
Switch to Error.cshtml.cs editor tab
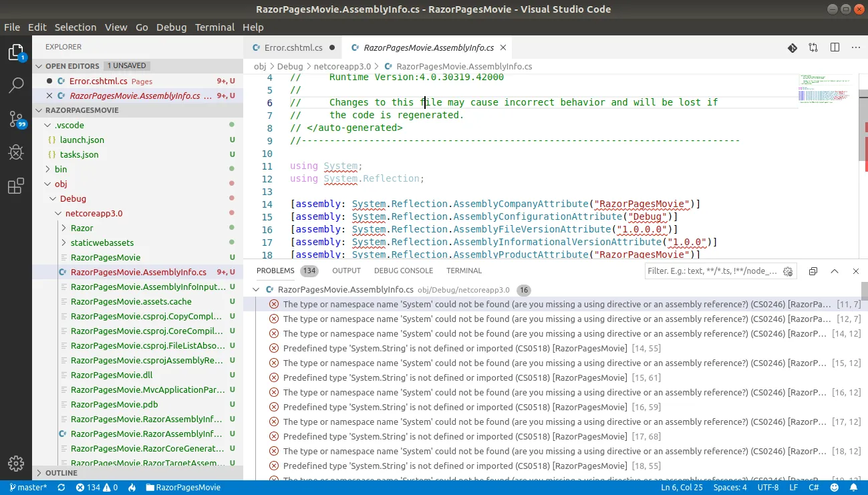[293, 47]
